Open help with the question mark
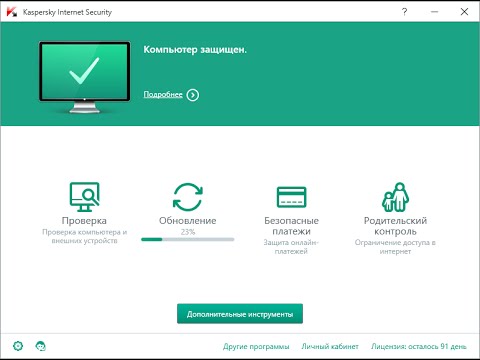This screenshot has width=480, height=360. [x=404, y=12]
